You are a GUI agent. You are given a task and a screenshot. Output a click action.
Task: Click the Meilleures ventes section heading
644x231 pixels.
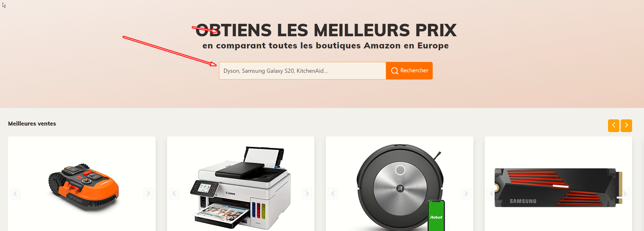pyautogui.click(x=32, y=124)
